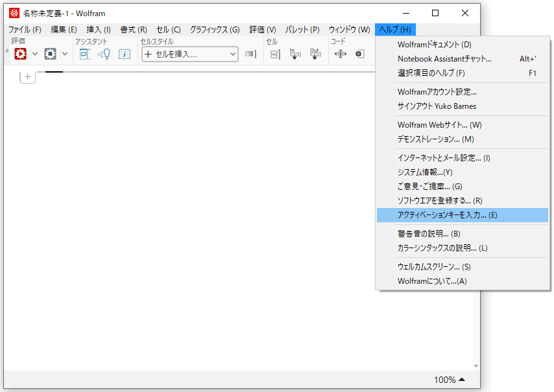Open the 挿入 (I) menu
Image resolution: width=554 pixels, height=392 pixels.
[x=99, y=30]
